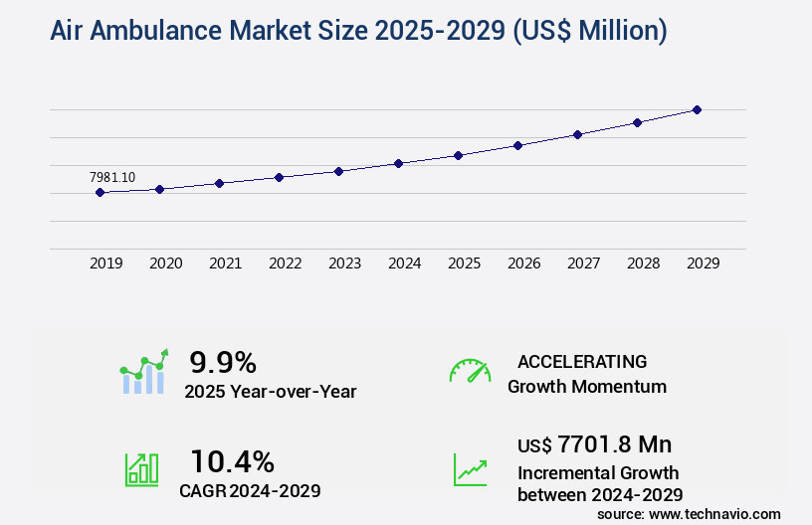Select the 2019 data point on the chart
The image size is (812, 525).
100,192
